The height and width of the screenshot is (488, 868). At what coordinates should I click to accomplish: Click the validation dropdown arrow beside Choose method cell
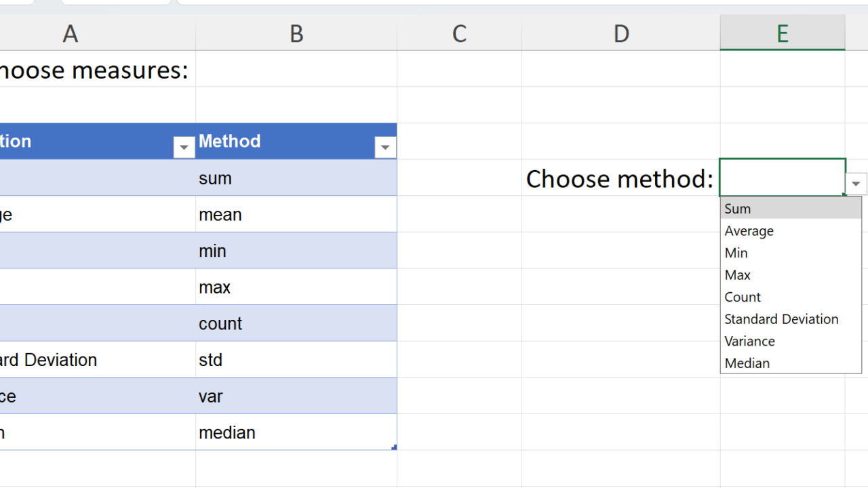[856, 184]
